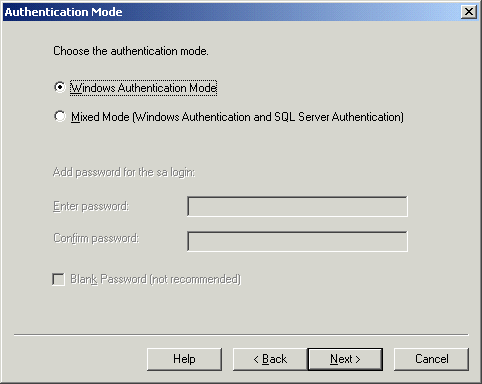Viewport: 482px width, 384px height.
Task: Click the Enter password text field
Action: pyautogui.click(x=297, y=206)
